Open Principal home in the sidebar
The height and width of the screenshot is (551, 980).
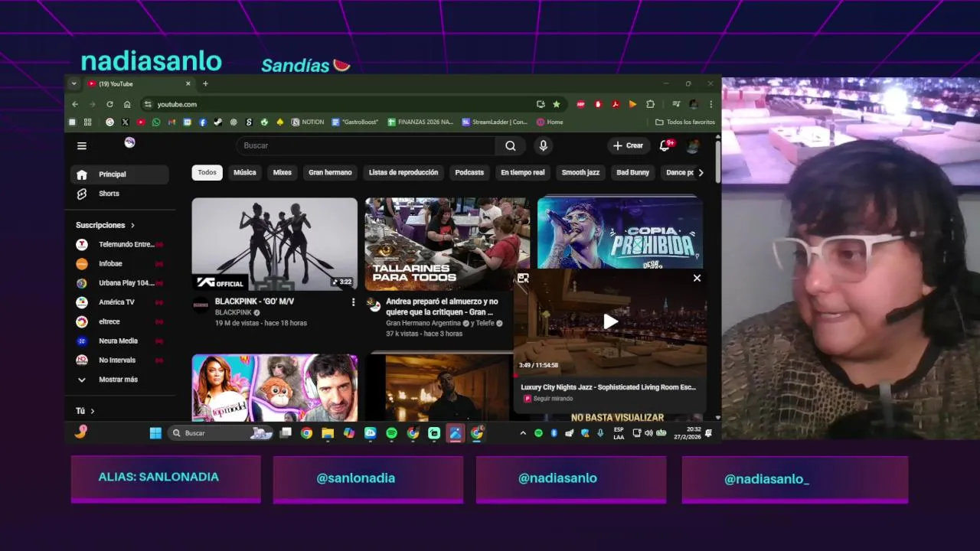pos(119,174)
